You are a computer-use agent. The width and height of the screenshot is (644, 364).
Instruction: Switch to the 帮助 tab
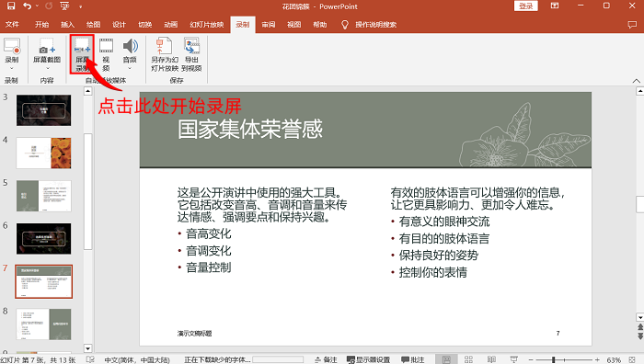click(x=320, y=25)
